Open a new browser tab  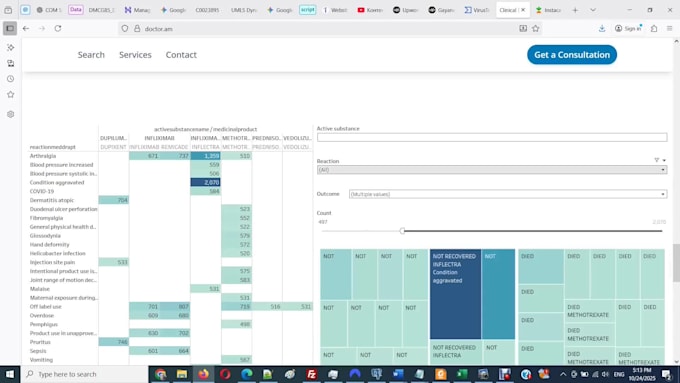pyautogui.click(x=575, y=10)
